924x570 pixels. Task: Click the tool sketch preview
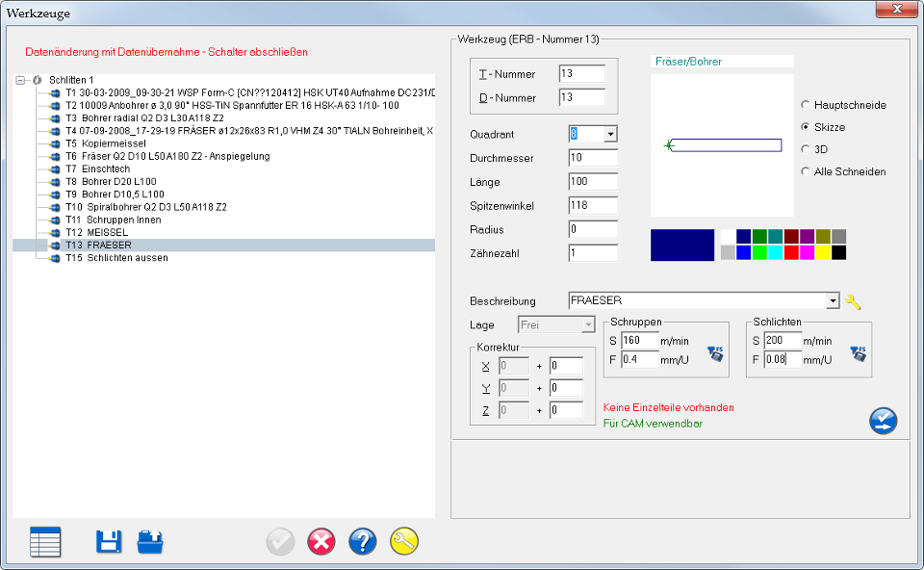(722, 145)
